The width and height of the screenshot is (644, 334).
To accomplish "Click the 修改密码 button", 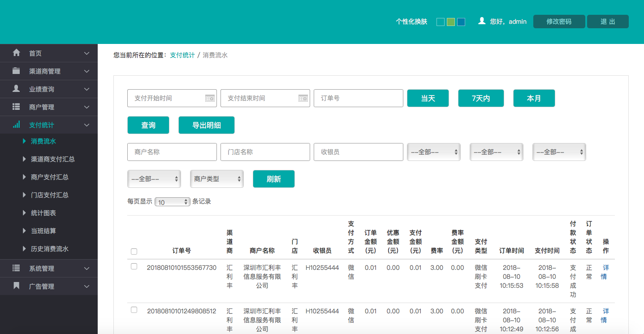I will tap(559, 22).
